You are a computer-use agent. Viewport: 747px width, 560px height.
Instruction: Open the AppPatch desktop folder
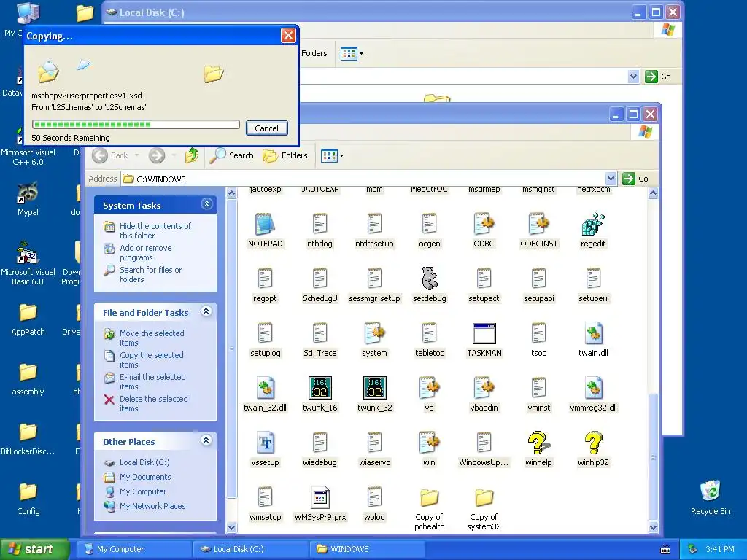pos(28,312)
